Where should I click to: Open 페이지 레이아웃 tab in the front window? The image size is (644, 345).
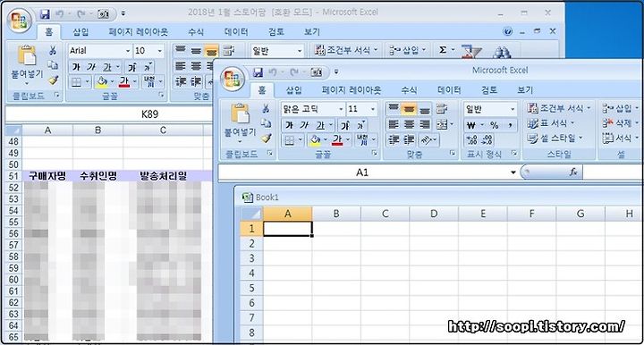352,90
